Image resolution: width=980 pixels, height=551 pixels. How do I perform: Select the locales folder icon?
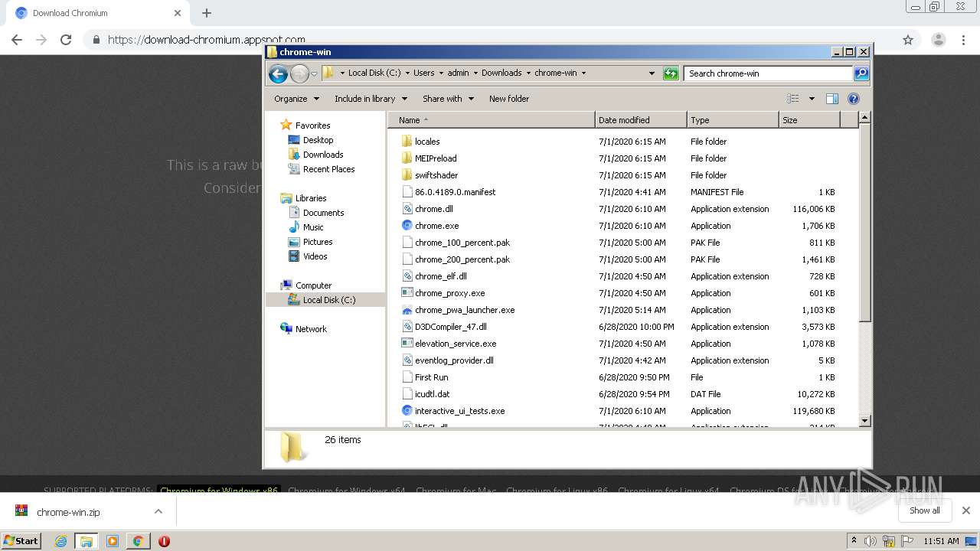tap(407, 142)
